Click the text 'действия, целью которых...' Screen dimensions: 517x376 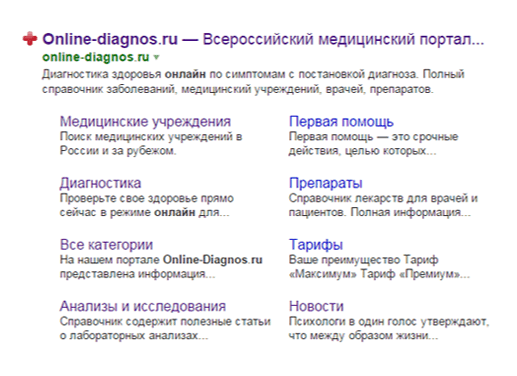[362, 151]
